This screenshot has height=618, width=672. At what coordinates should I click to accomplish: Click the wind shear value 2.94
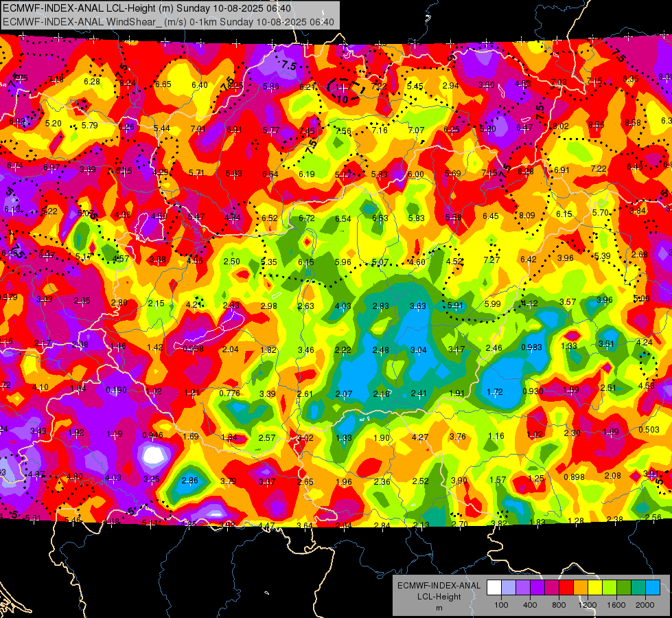click(451, 86)
